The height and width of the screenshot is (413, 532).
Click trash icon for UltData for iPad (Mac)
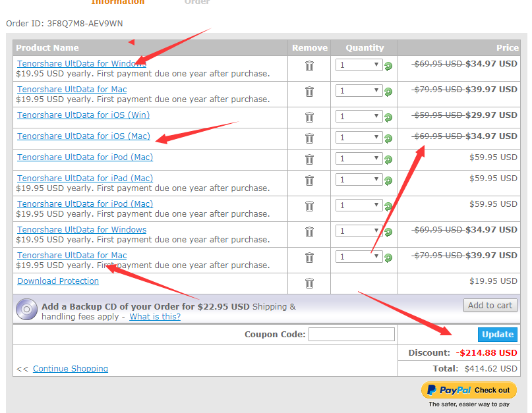tap(309, 180)
